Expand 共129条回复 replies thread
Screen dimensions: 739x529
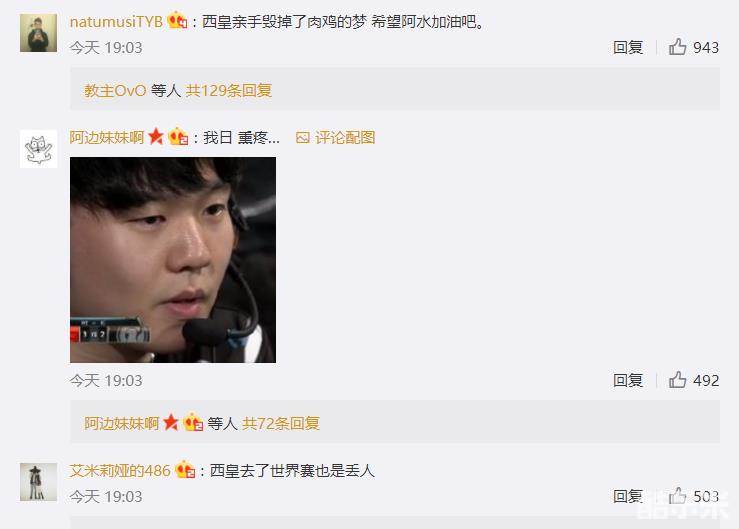(x=229, y=91)
